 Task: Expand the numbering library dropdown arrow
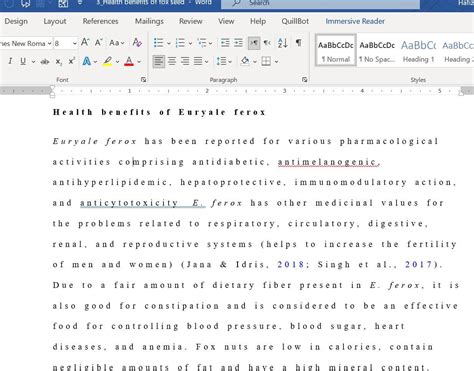click(x=190, y=43)
